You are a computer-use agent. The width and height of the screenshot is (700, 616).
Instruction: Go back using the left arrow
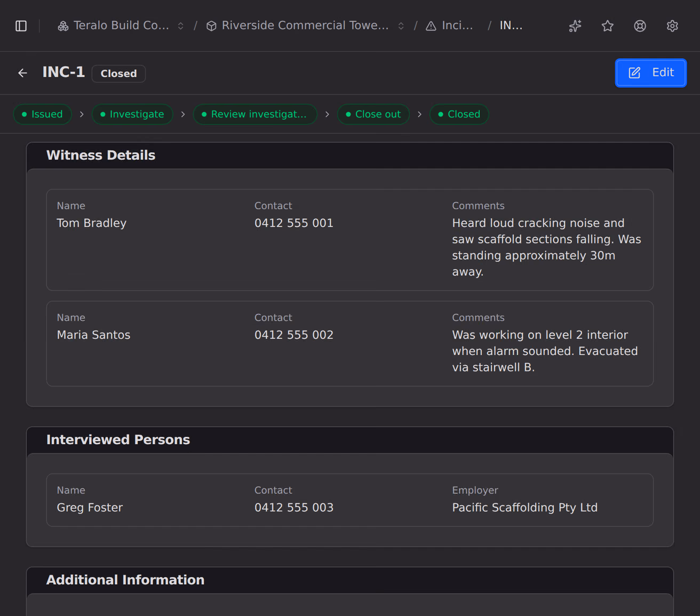tap(22, 73)
